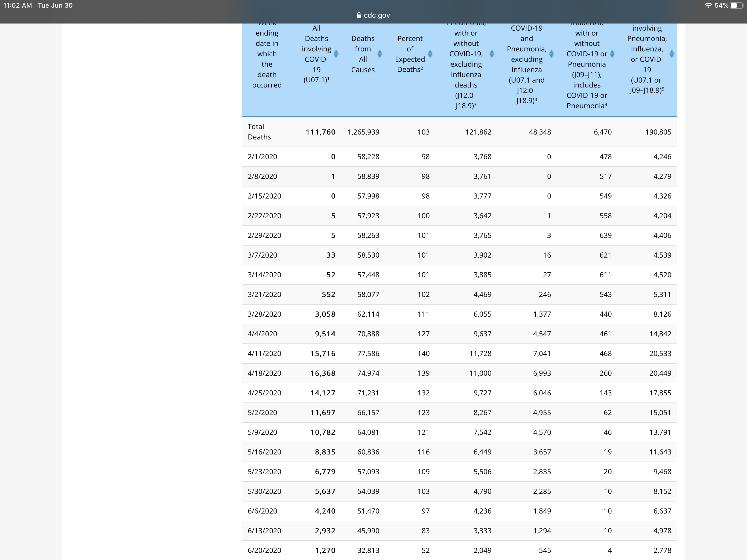Screen dimensions: 747x560
Task: Sort by COVID-19 and Pneumonia deaths column
Action: pos(551,54)
